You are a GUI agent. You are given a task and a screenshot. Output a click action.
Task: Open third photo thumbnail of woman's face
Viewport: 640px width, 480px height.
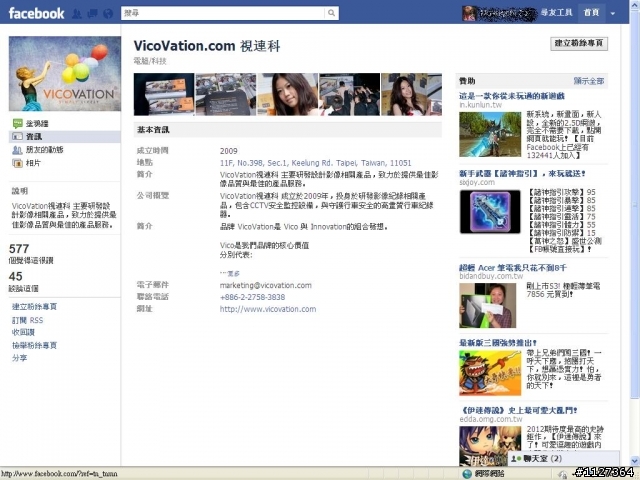tap(287, 94)
